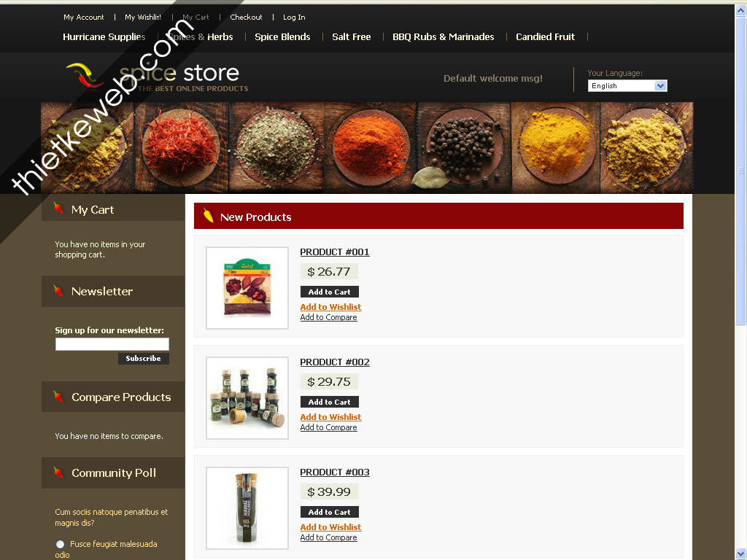Add Product #001 to wishlist
Viewport: 747px width, 560px height.
coord(330,307)
